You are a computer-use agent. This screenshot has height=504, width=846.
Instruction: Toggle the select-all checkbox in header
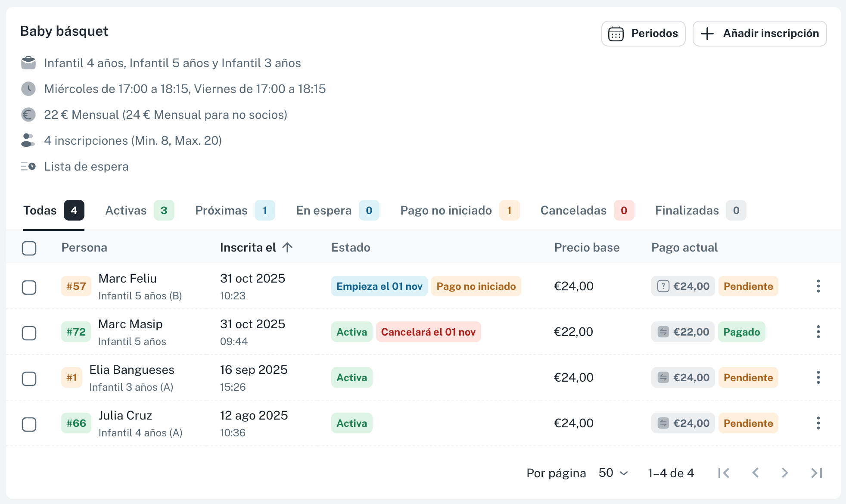coord(29,248)
